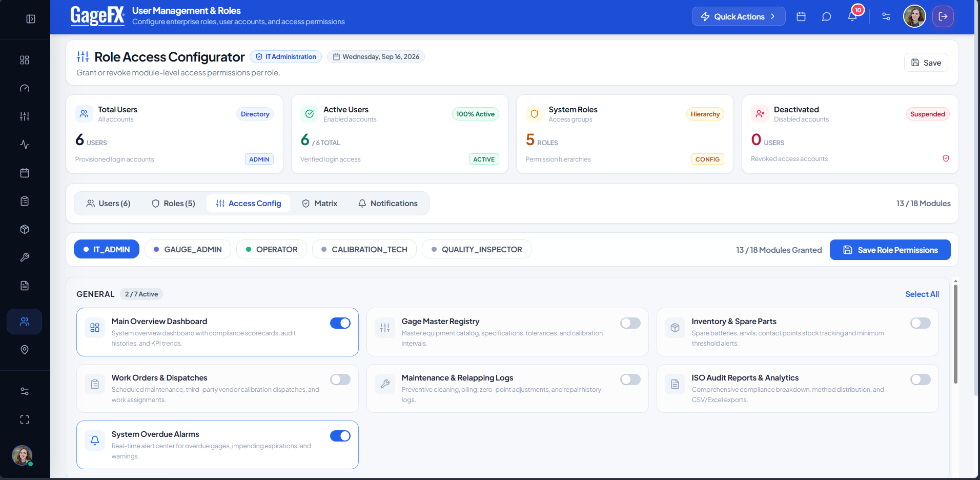
Task: Click the Deactivated user-x icon
Action: click(x=760, y=114)
